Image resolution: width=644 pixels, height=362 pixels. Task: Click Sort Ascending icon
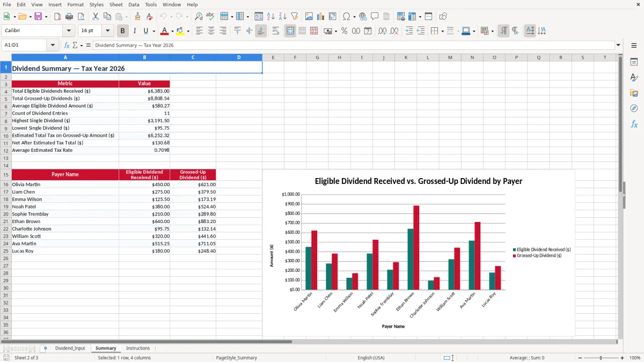[270, 17]
